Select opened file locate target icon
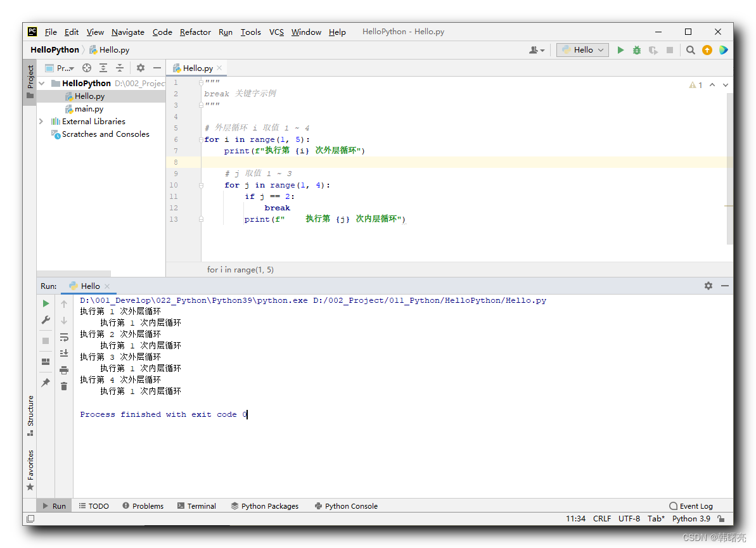Viewport: 756px width, 548px height. point(87,68)
